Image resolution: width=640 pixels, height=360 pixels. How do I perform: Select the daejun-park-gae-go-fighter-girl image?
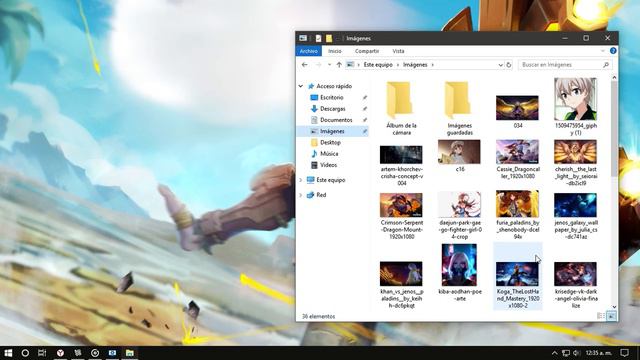pos(460,216)
